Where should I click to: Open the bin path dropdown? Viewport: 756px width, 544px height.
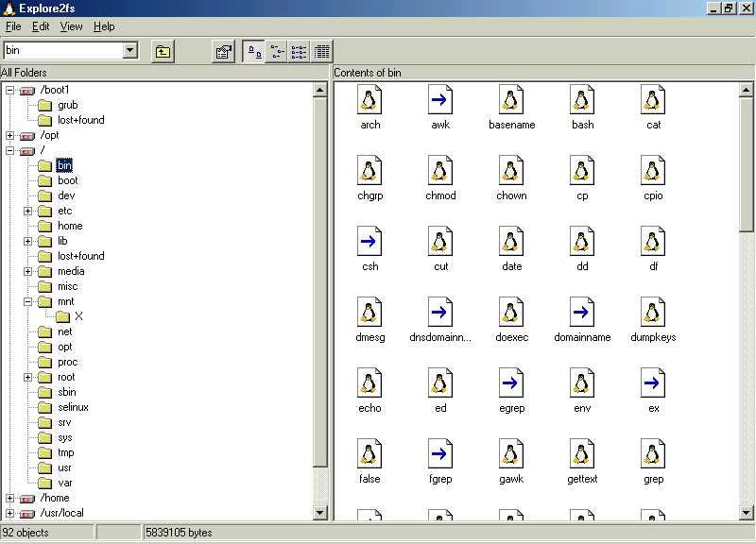(x=129, y=50)
